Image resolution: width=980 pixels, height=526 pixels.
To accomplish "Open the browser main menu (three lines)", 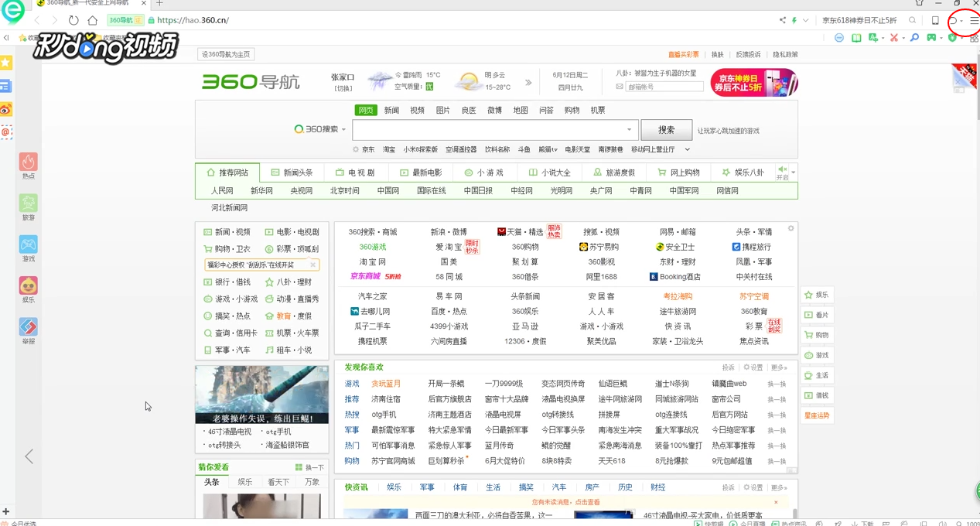I will [974, 21].
